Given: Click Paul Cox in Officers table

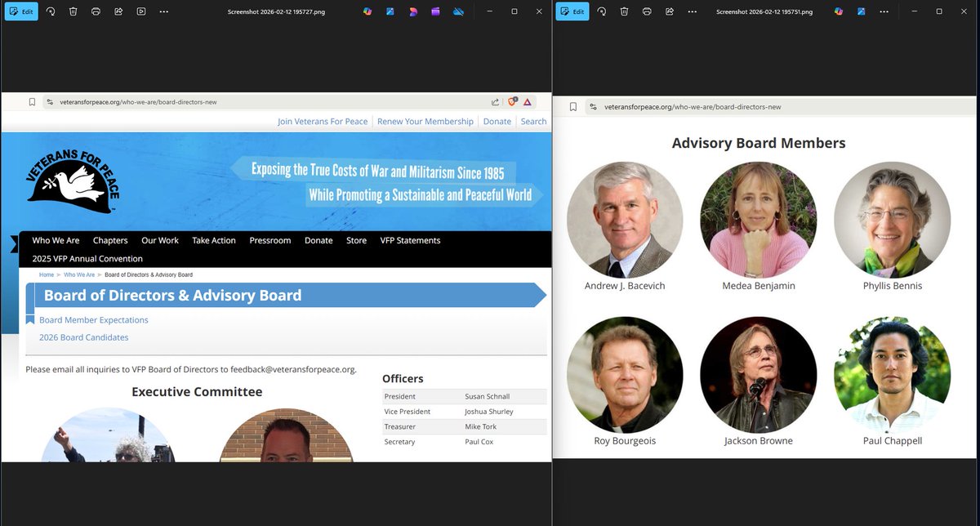Looking at the screenshot, I should click(x=479, y=442).
